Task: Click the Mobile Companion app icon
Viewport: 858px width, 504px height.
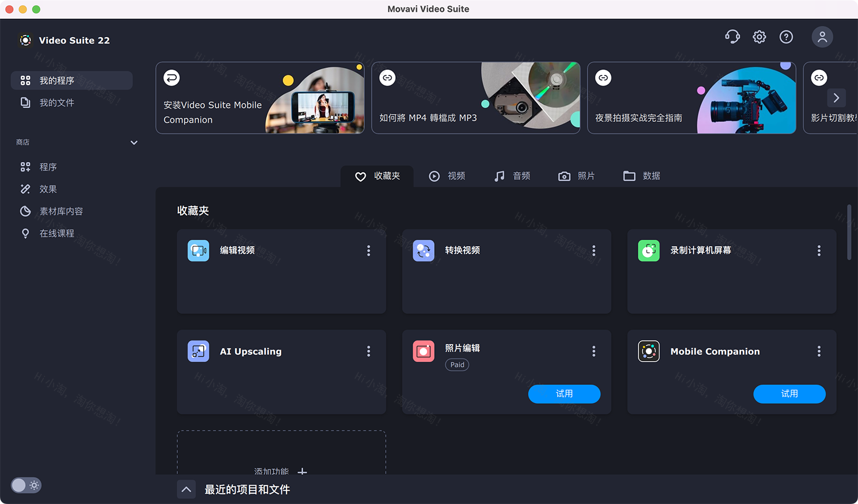Action: (x=649, y=351)
